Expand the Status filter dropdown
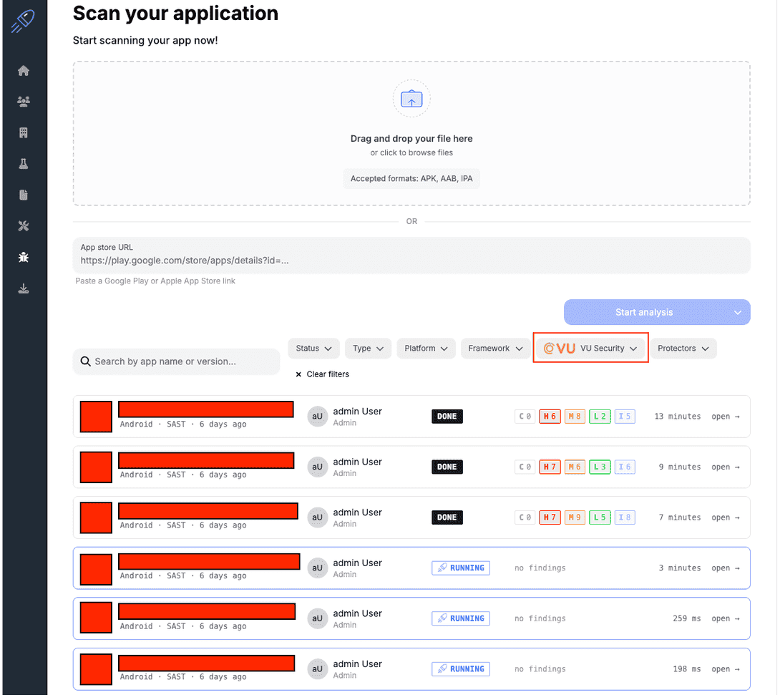Screen dimensions: 780x700 pos(313,349)
